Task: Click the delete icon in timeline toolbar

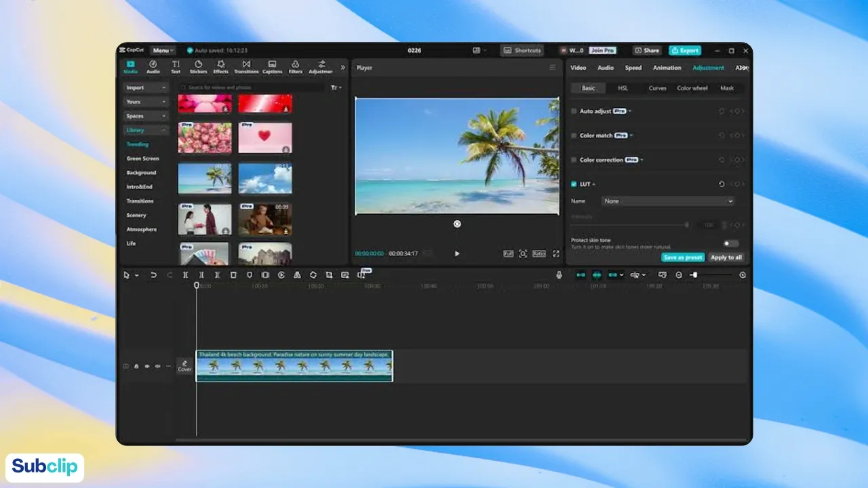Action: coord(233,274)
